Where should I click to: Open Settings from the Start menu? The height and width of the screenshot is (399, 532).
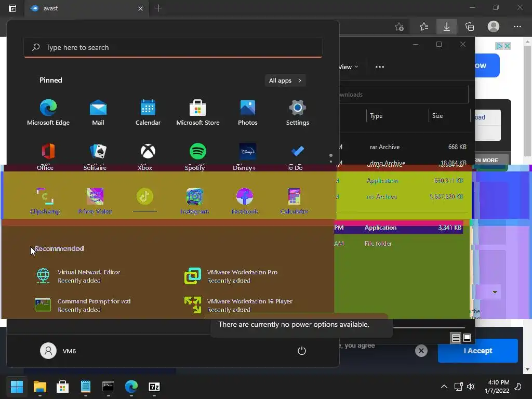298,113
